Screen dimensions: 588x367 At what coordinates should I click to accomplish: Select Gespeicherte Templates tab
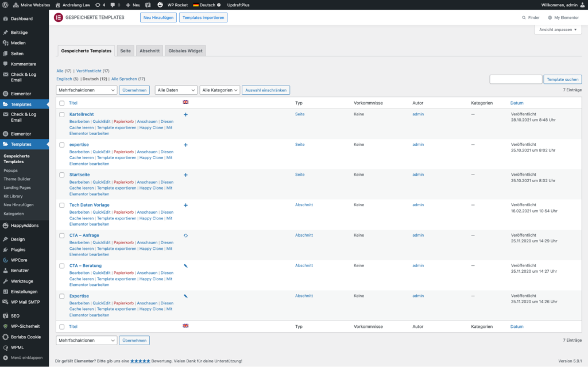click(86, 51)
